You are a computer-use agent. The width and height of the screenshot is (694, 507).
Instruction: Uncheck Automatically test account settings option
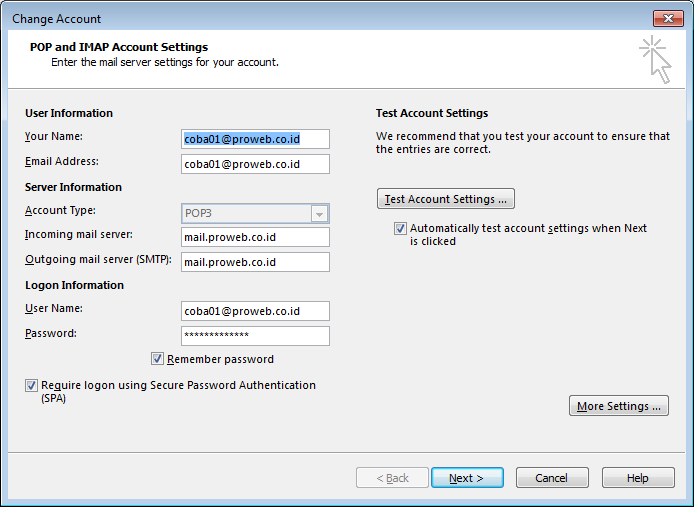click(x=400, y=228)
